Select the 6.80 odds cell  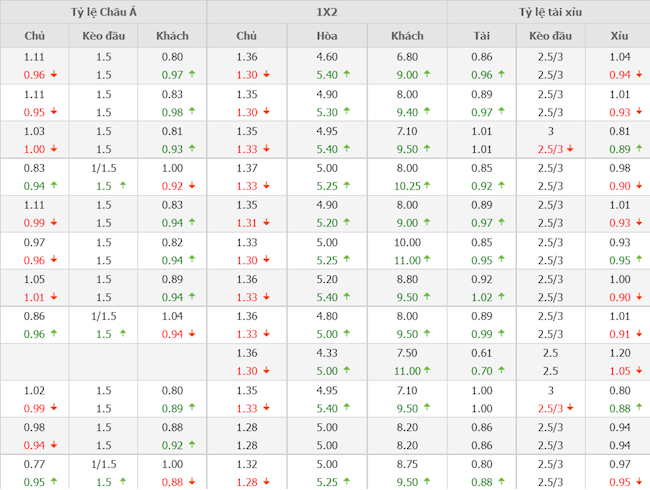(407, 58)
